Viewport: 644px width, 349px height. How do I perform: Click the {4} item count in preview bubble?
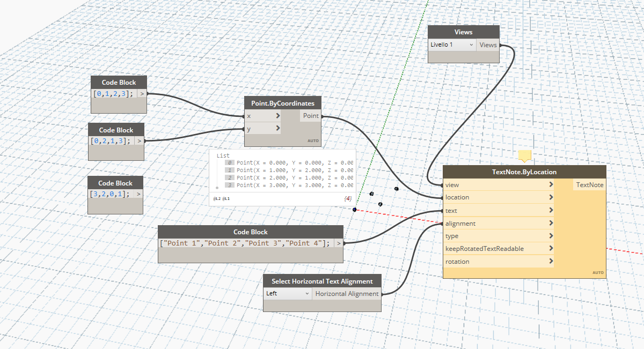(x=348, y=199)
